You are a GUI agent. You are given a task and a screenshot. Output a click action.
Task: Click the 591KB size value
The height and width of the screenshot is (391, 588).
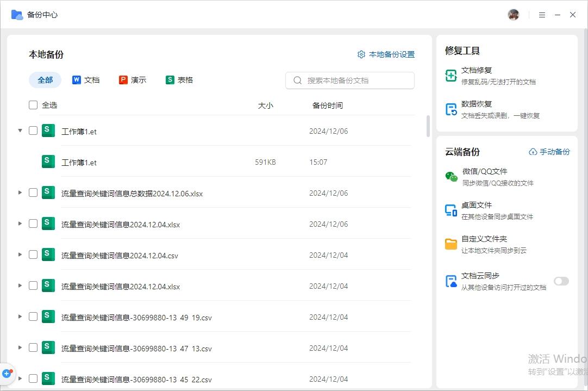click(266, 162)
